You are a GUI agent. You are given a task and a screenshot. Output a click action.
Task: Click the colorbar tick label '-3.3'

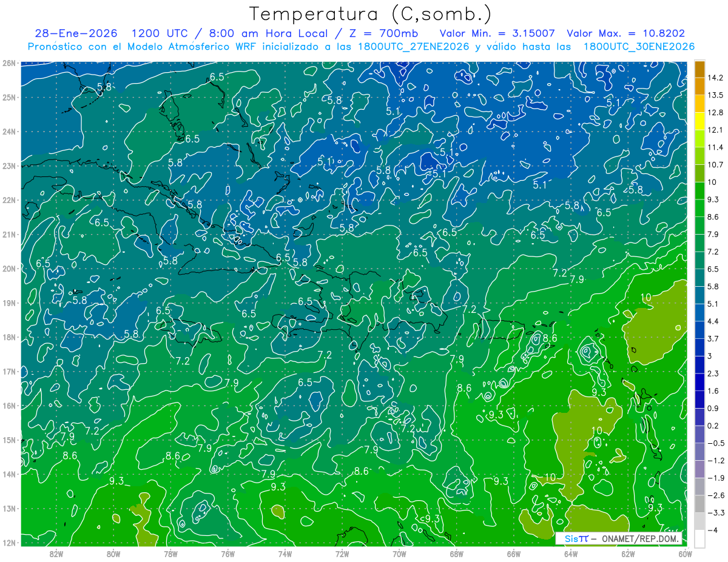point(716,513)
